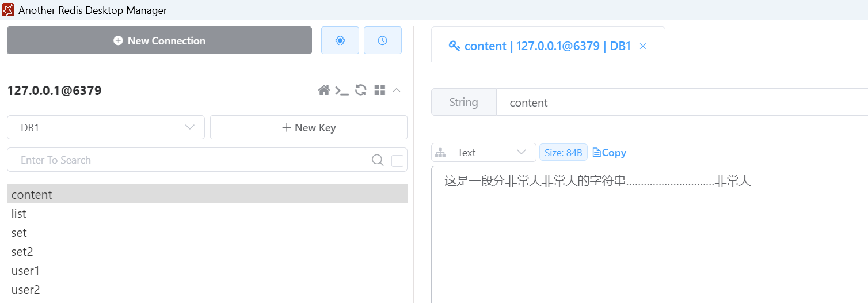Click the grid menu icon for connection
Viewport: 868px width, 303px height.
[x=379, y=90]
